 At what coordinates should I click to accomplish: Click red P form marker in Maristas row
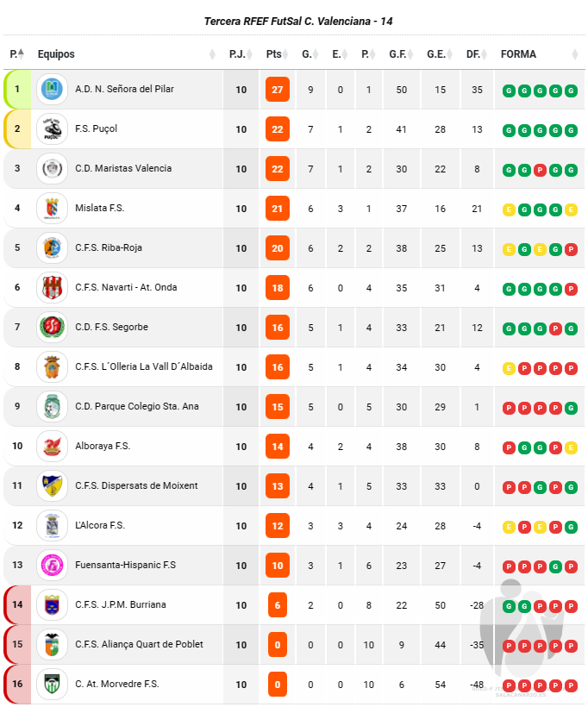coord(540,171)
